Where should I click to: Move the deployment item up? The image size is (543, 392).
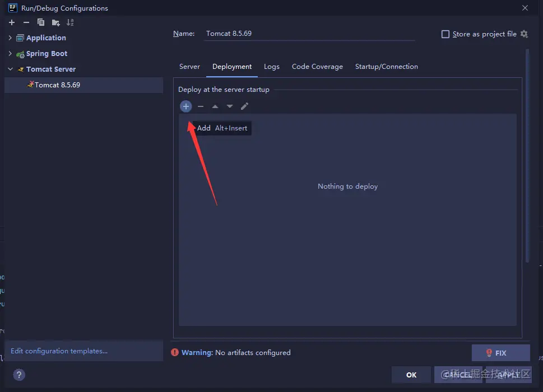click(x=215, y=106)
